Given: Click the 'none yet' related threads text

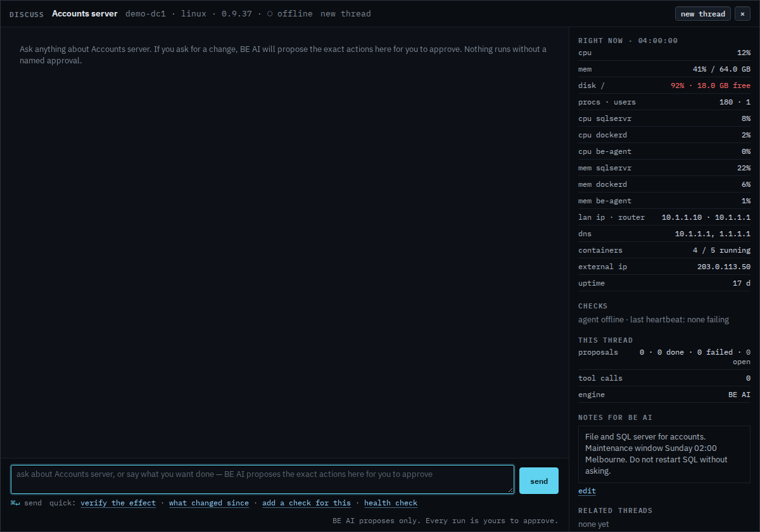Looking at the screenshot, I should coord(593,524).
